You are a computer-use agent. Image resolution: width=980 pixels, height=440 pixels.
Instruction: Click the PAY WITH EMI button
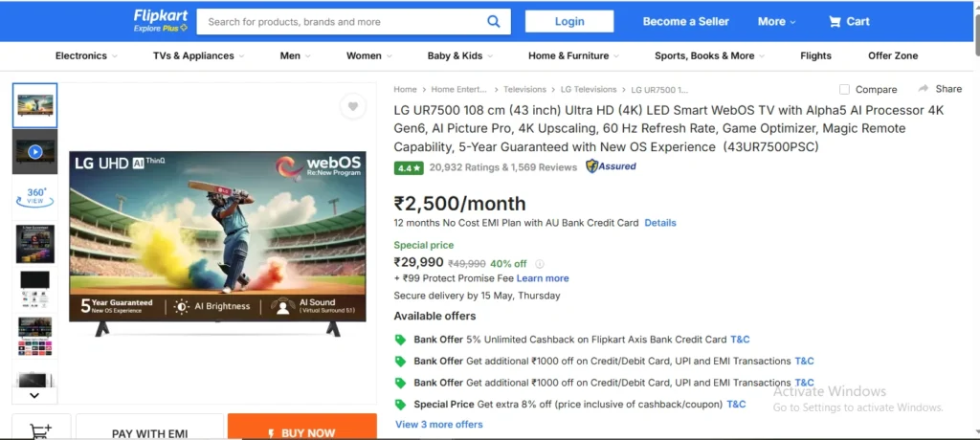(149, 427)
